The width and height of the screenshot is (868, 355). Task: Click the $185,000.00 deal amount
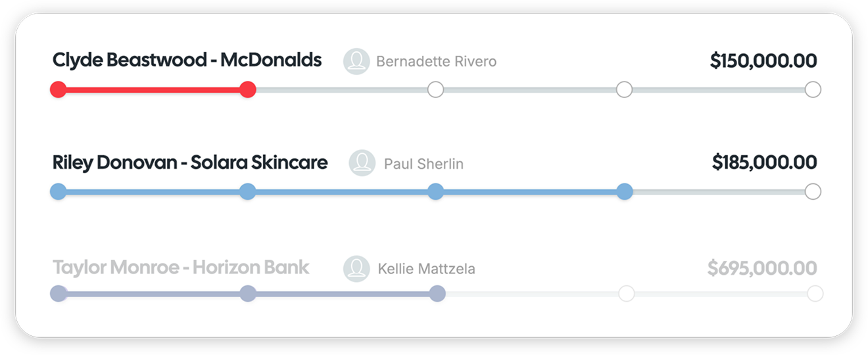click(764, 162)
